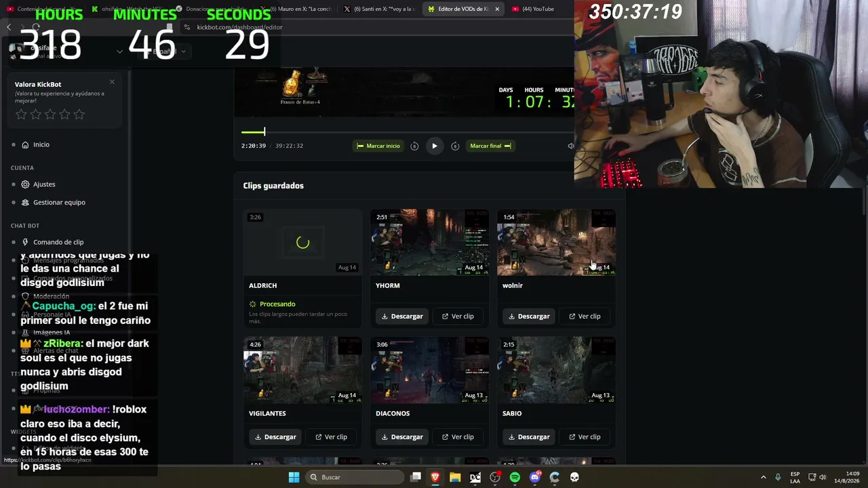
Task: Switch to the Santi en X tab
Action: (380, 9)
